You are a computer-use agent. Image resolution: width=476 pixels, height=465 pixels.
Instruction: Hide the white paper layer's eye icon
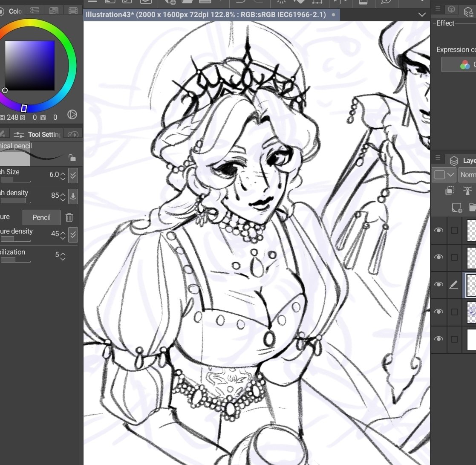tap(438, 339)
